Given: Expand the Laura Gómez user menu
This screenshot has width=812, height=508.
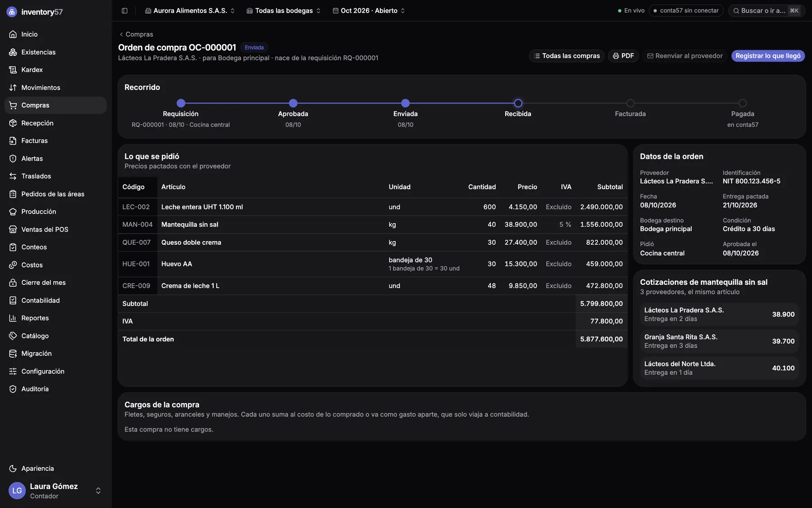Looking at the screenshot, I should pos(55,491).
